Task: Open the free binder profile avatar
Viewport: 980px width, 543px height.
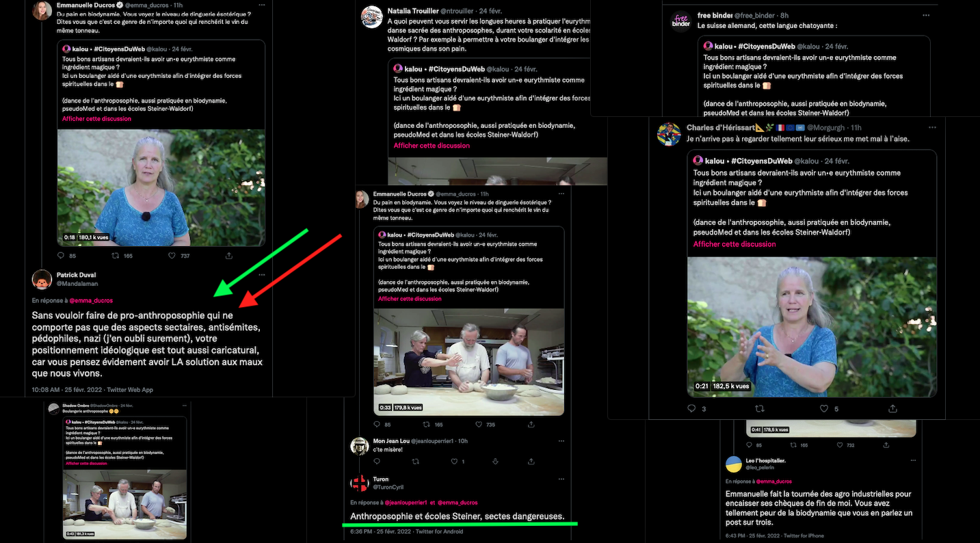Action: pos(680,21)
